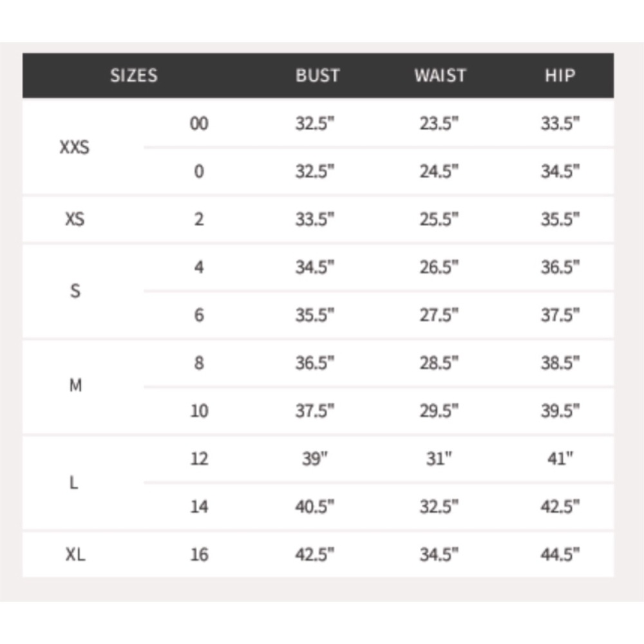Click the HIP column header
Viewport: 644px width, 644px height.
click(x=560, y=75)
